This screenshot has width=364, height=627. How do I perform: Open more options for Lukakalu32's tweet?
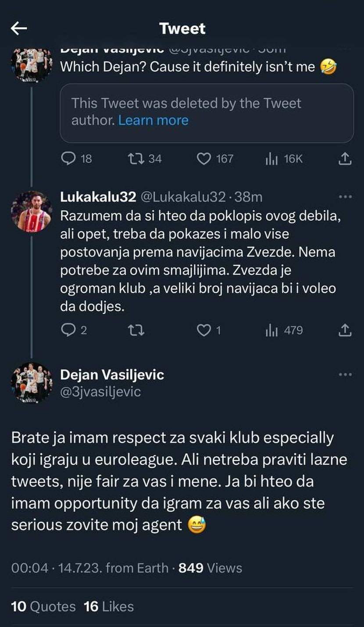[346, 197]
